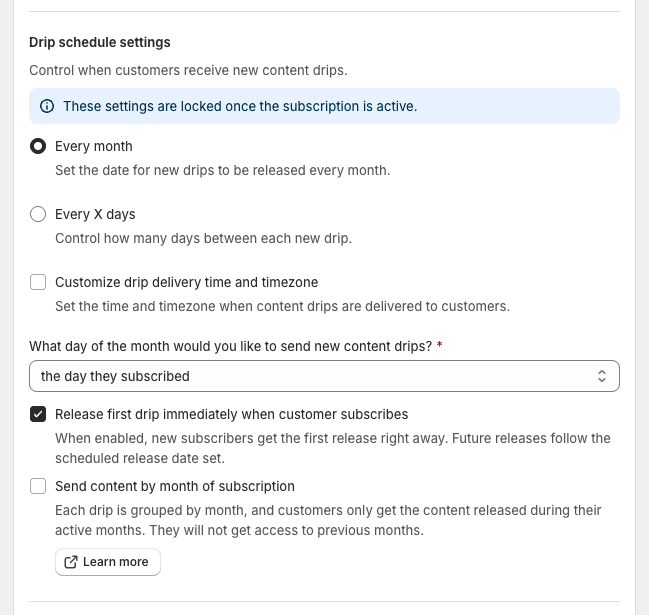Image resolution: width=649 pixels, height=615 pixels.
Task: Click the 'Send content by month of subscription' label
Action: (175, 486)
